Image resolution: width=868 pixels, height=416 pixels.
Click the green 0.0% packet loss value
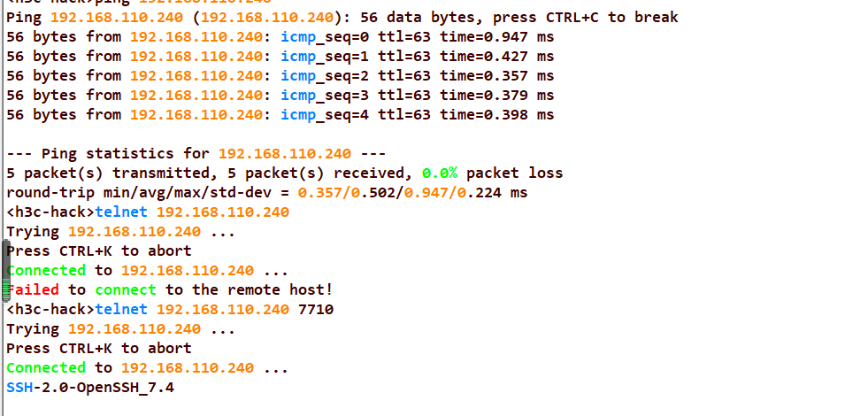pyautogui.click(x=440, y=173)
